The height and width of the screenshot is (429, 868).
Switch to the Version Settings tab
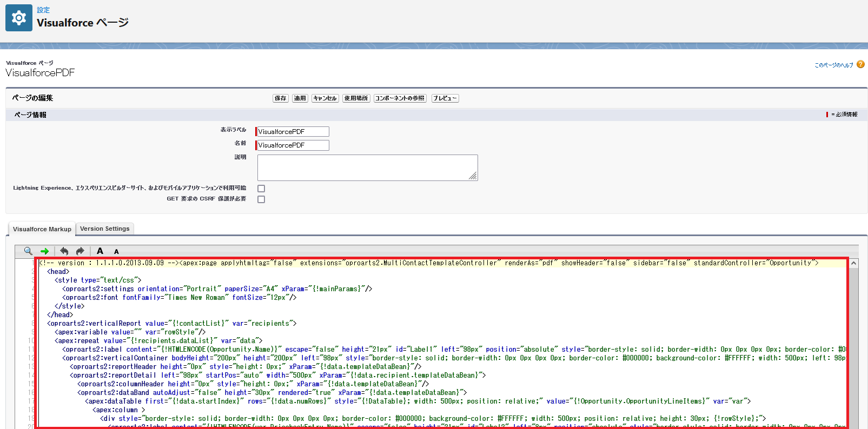(x=105, y=229)
